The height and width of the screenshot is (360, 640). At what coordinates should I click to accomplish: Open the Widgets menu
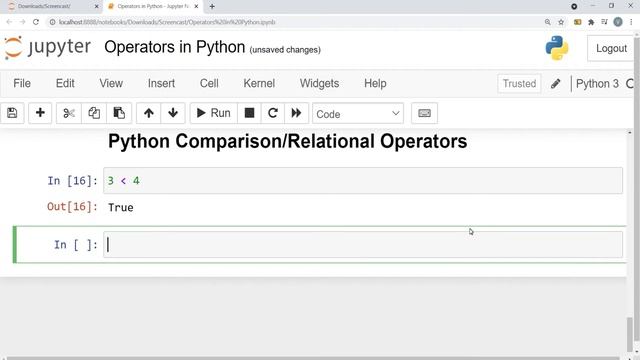tap(320, 84)
